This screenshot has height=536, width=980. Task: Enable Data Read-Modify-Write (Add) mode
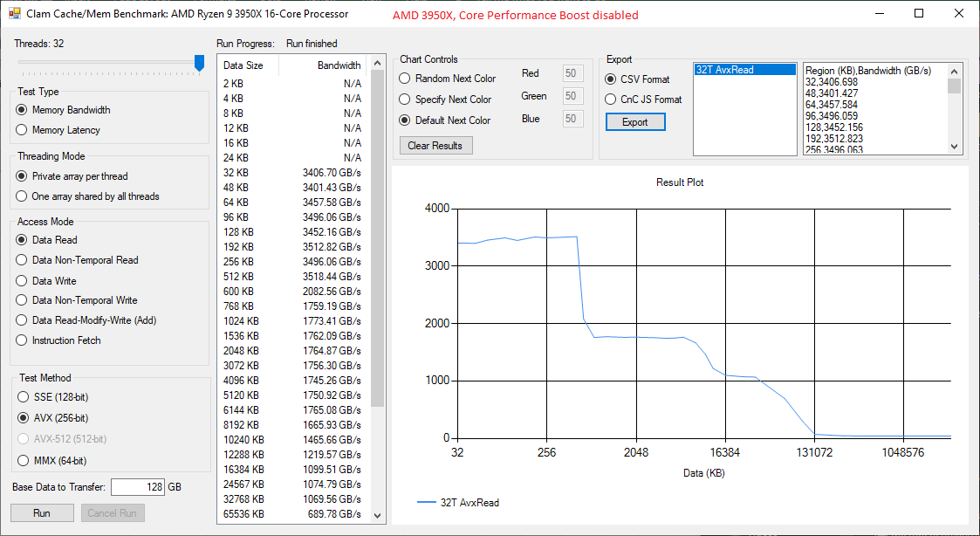(20, 320)
